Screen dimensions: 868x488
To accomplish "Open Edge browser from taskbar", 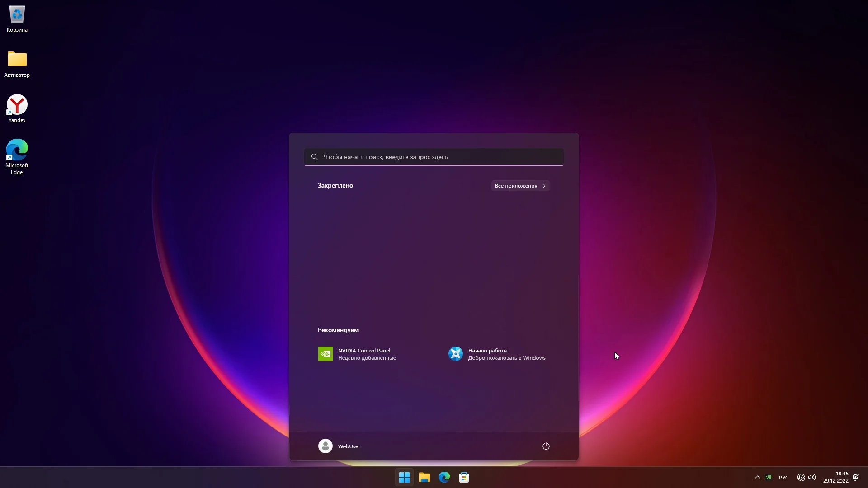I will [444, 477].
